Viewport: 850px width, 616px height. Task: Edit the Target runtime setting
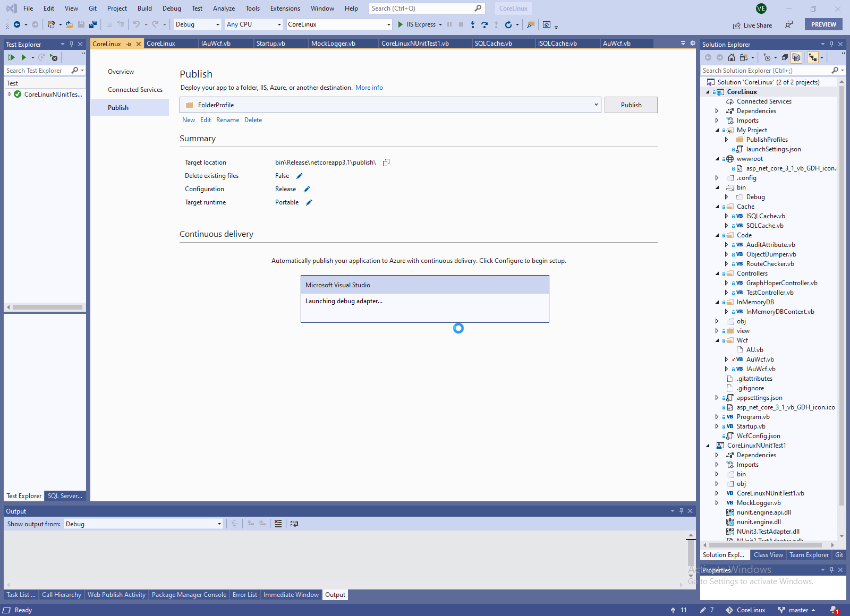309,202
